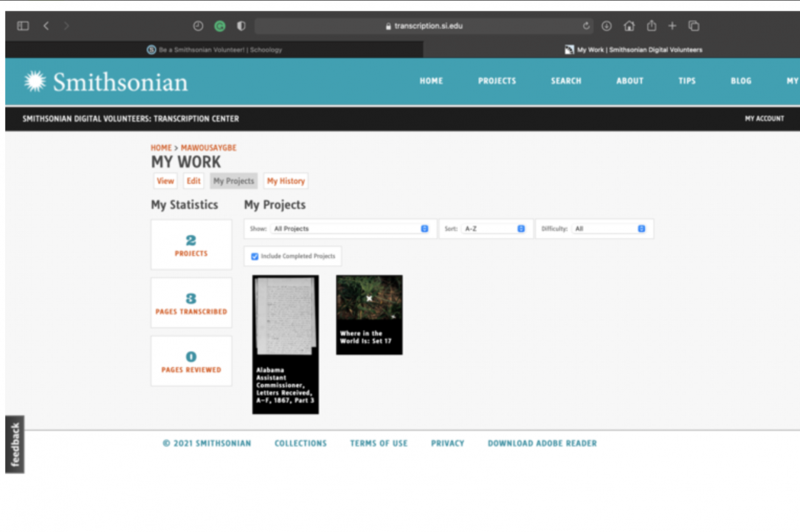The height and width of the screenshot is (532, 800).
Task: Click the address bar showing transcription.si.edu
Action: pyautogui.click(x=424, y=26)
